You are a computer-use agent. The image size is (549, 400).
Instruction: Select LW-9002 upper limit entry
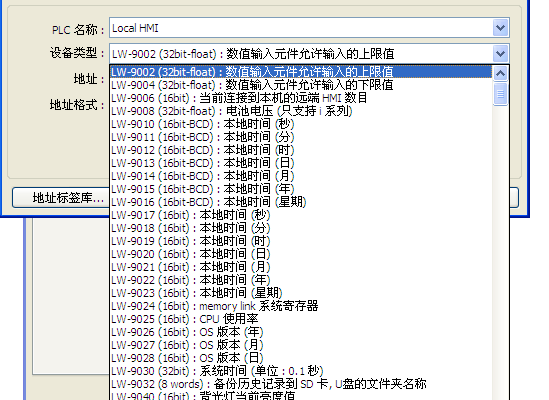(301, 72)
